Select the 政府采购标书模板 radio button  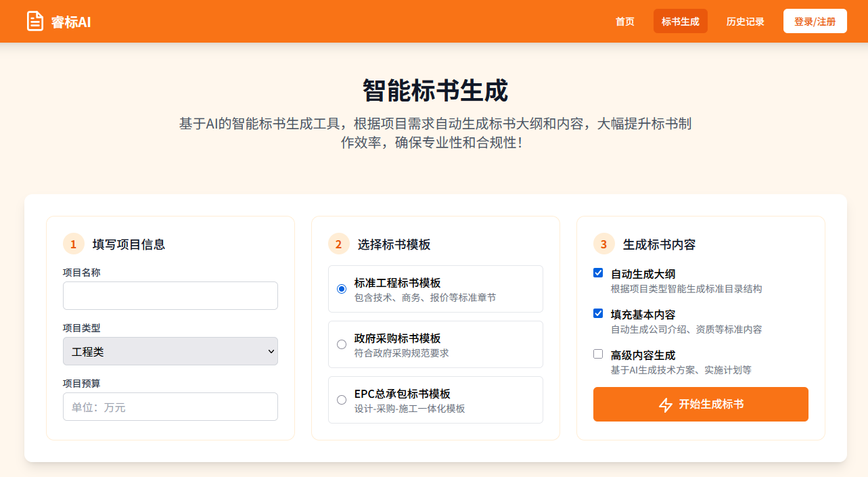(342, 344)
